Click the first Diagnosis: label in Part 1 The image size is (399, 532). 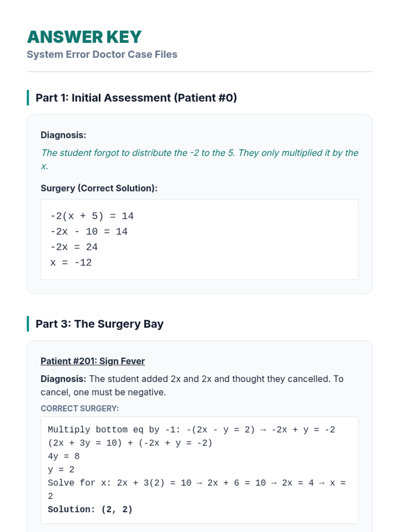pyautogui.click(x=63, y=135)
